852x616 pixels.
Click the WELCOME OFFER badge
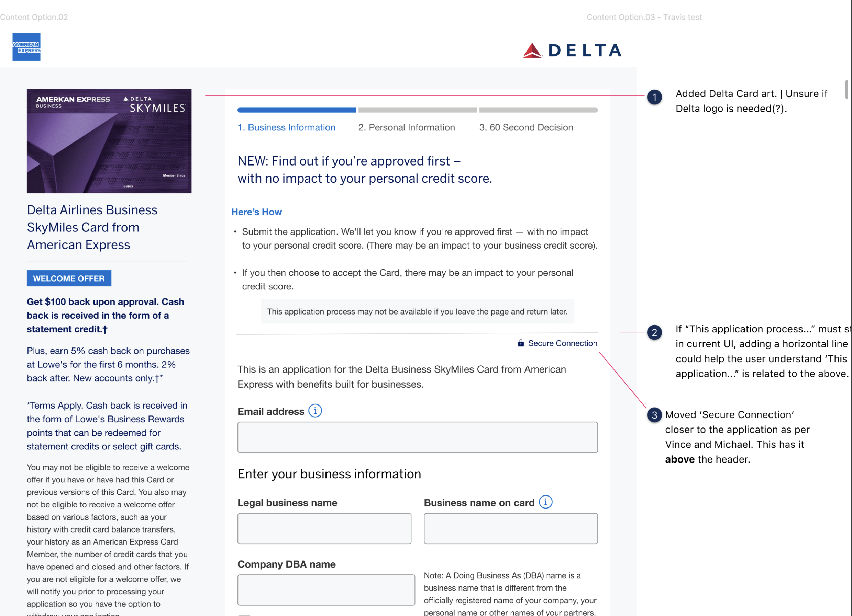69,278
